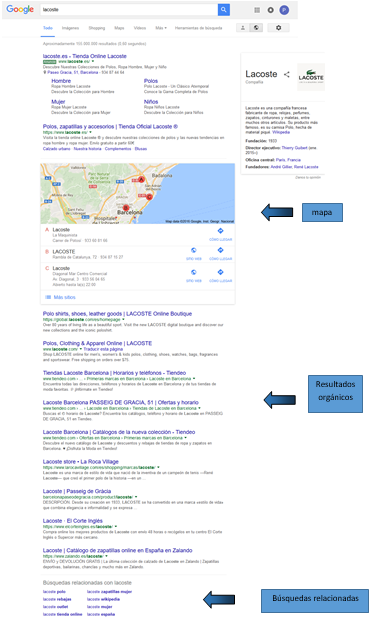375x619 pixels.
Task: Open the Mujer sitelink
Action: [x=58, y=101]
